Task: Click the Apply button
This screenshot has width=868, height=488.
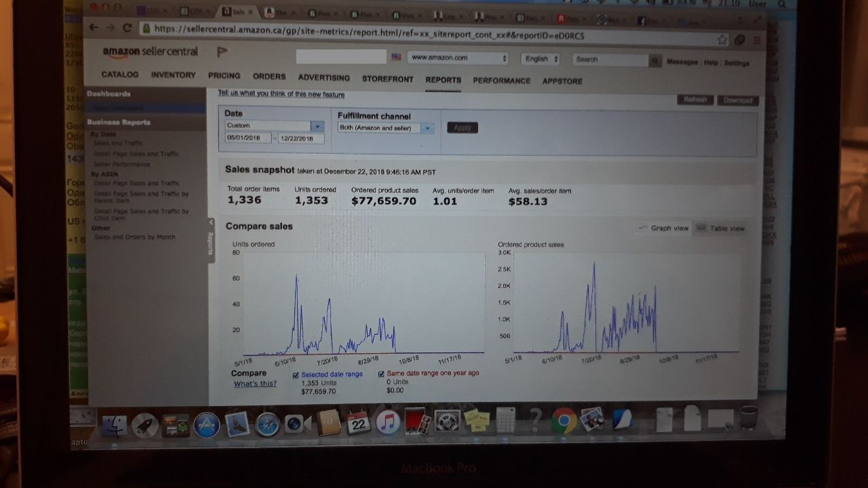Action: coord(462,127)
